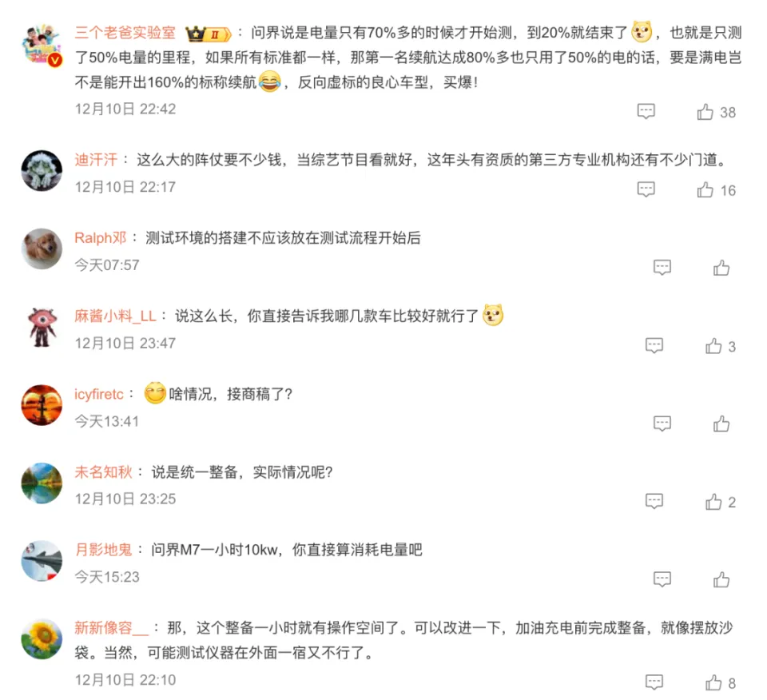This screenshot has height=700, width=767.
Task: Open 月影地鬼 username link
Action: tap(103, 549)
